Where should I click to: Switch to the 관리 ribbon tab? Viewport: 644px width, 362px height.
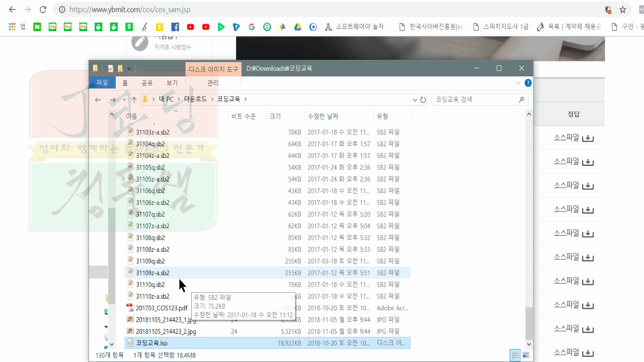coord(212,82)
